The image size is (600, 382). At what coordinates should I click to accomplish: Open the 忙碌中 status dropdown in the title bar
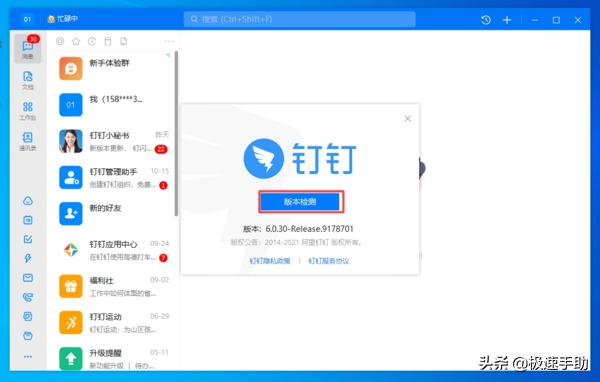[63, 19]
